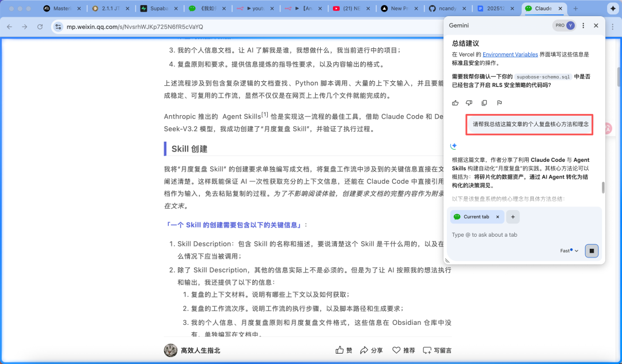This screenshot has height=364, width=622.
Task: Recommend the article with 推荐
Action: 403,350
